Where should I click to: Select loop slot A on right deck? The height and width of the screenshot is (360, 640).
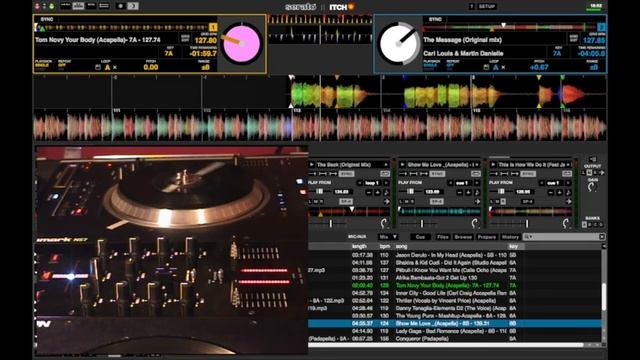(x=496, y=67)
